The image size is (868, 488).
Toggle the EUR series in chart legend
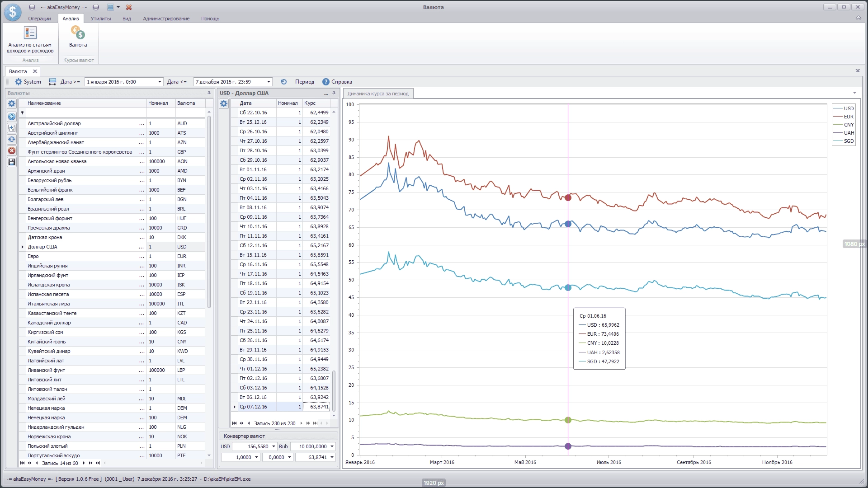[x=844, y=117]
